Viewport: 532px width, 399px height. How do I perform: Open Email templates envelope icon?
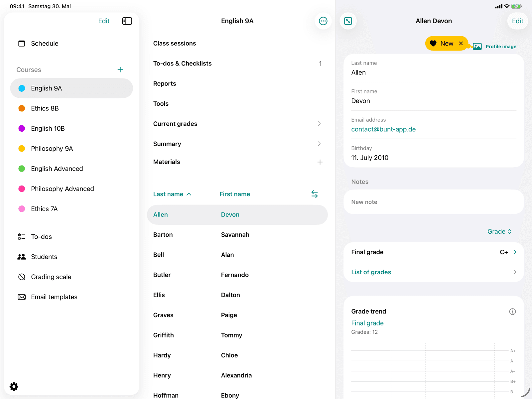[22, 297]
